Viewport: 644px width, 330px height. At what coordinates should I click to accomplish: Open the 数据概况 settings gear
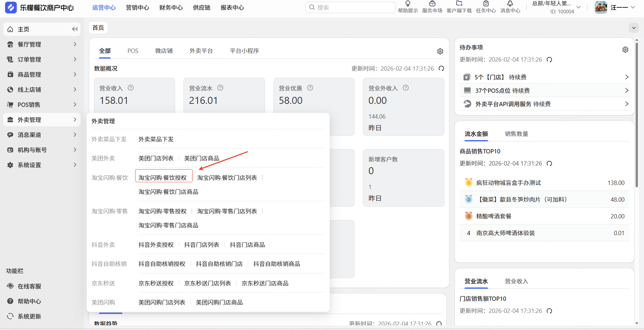pos(440,51)
